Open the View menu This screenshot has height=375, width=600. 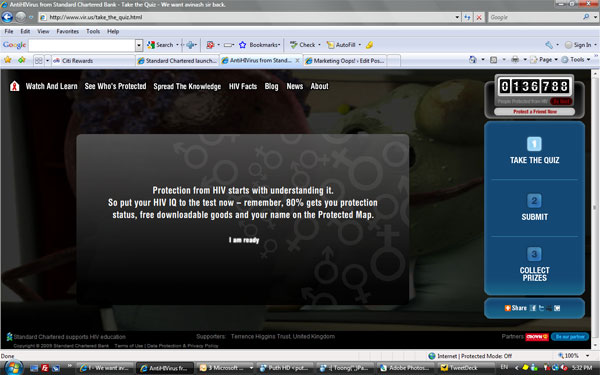[43, 31]
